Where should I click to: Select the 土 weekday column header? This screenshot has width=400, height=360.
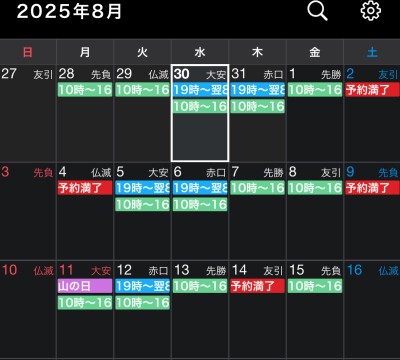372,52
